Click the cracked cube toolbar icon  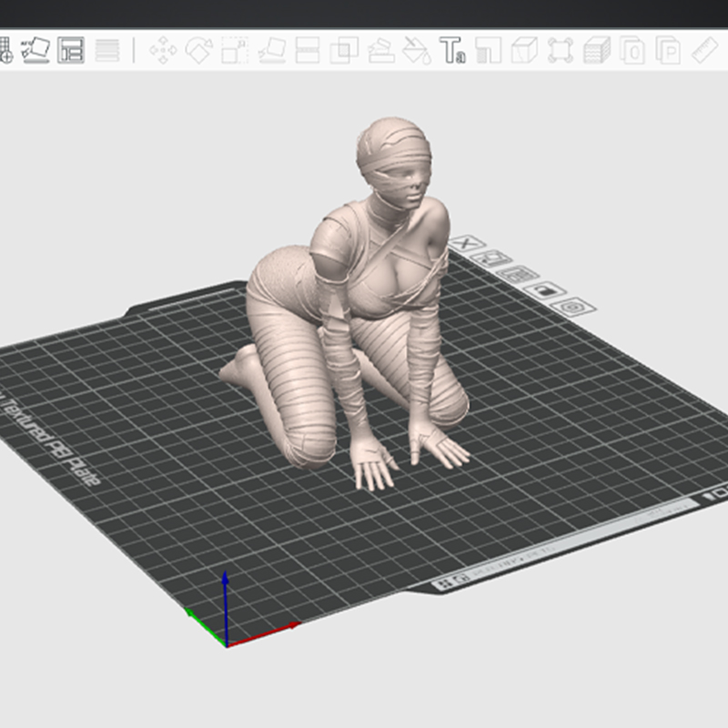click(524, 50)
